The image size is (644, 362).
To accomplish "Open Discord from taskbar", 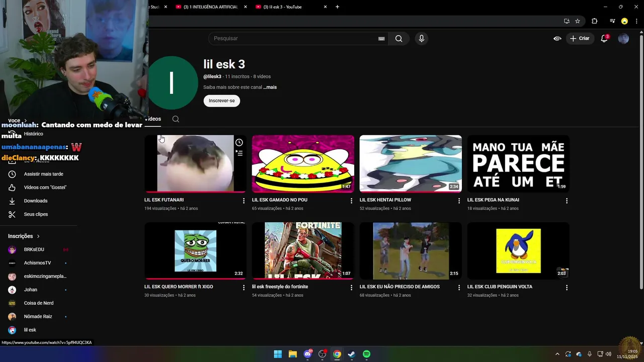I will coord(307,354).
